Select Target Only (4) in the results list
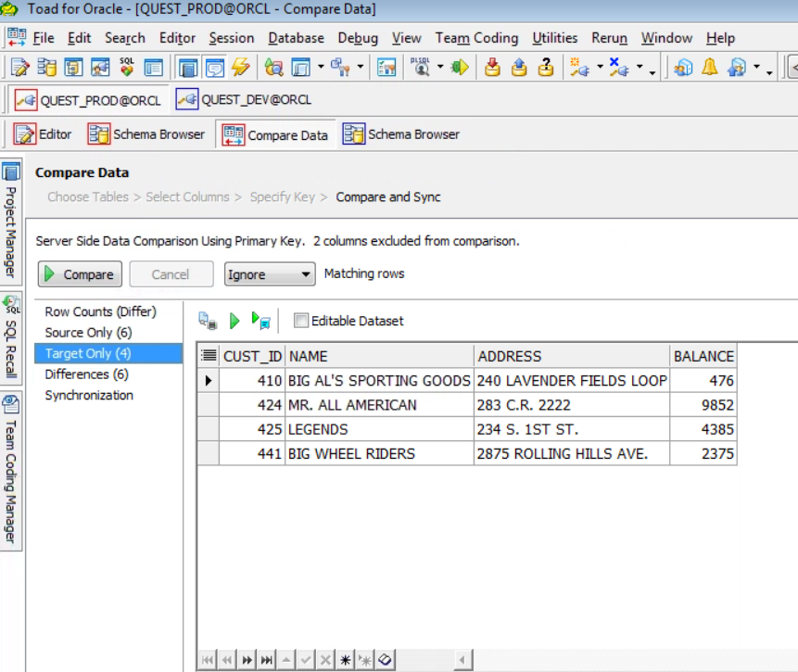 tap(108, 353)
